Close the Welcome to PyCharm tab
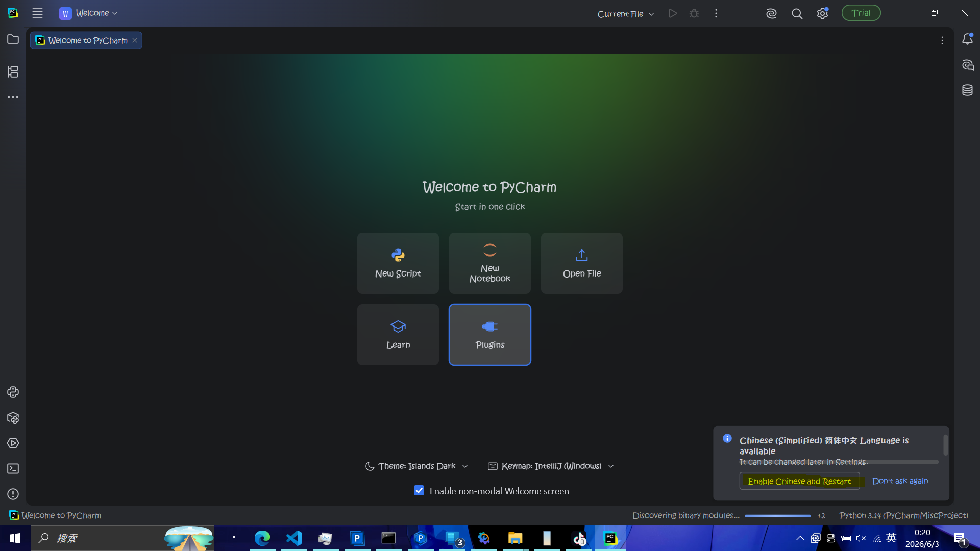 pyautogui.click(x=135, y=40)
